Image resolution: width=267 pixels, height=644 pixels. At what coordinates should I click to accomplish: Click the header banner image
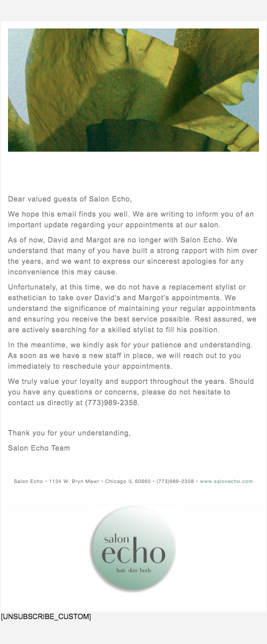point(133,90)
